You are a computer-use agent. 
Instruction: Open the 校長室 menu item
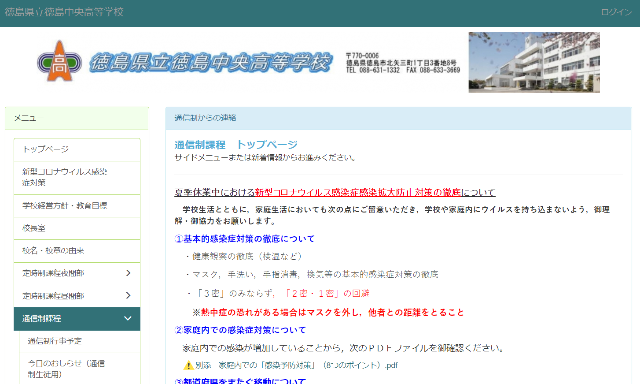[x=77, y=228]
